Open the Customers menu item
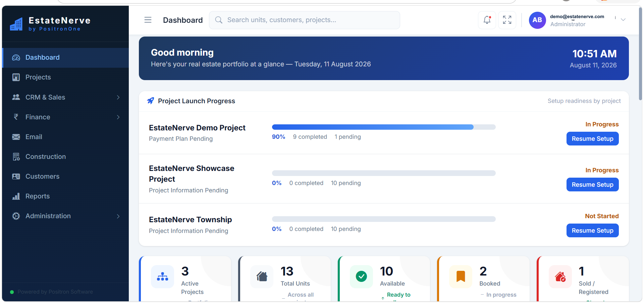The image size is (644, 303). point(65,176)
